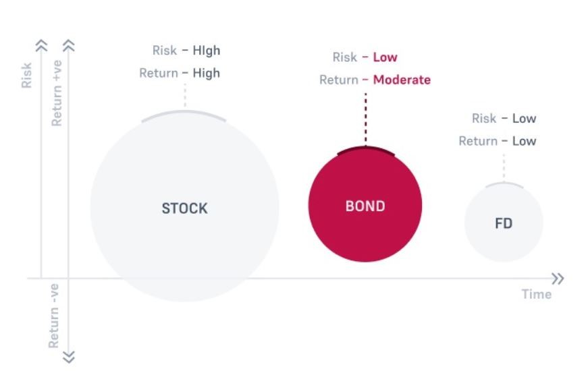Click the 'Return +ve' axis label
The width and height of the screenshot is (588, 371).
coord(57,93)
